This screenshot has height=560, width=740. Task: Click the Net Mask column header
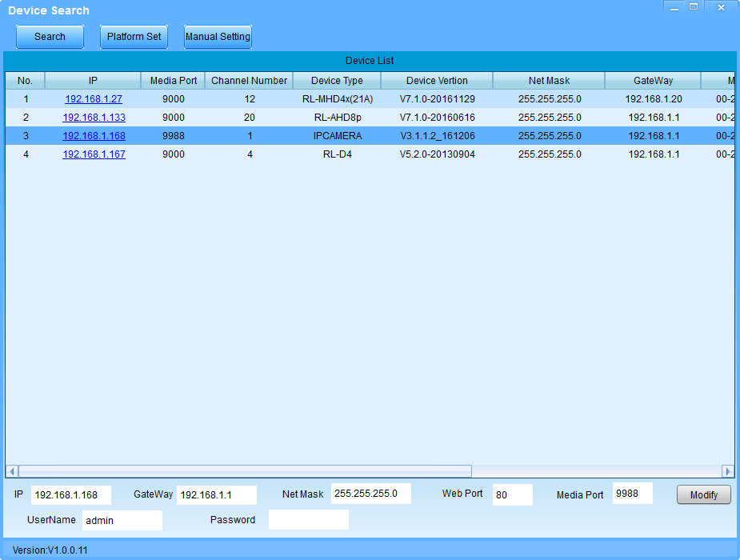click(x=549, y=81)
